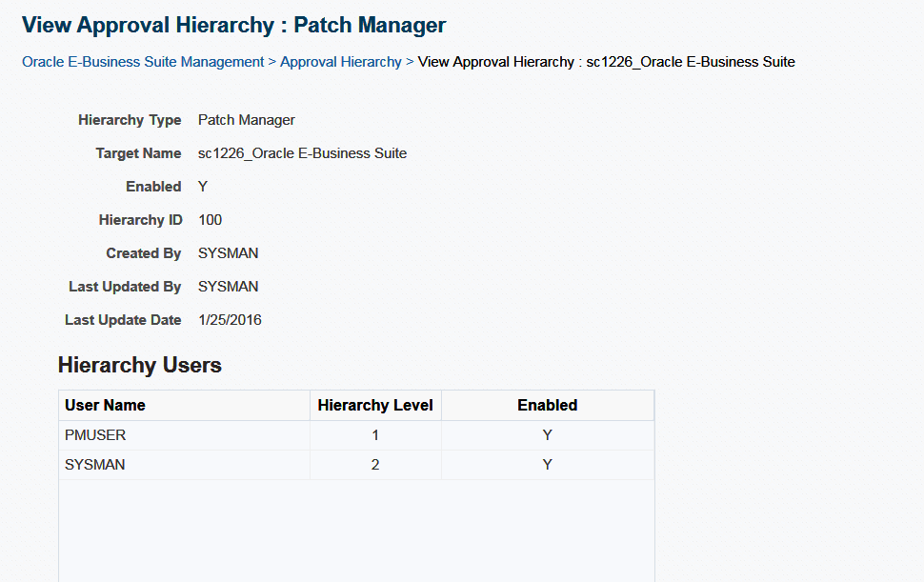924x582 pixels.
Task: Click the Hierarchy Users section heading
Action: click(140, 365)
